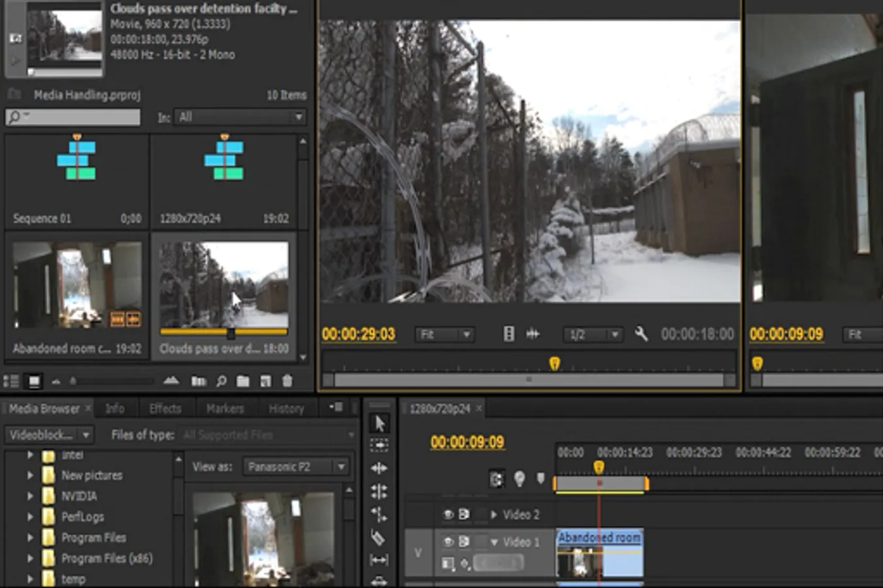Click the New Bin folder icon

pos(242,381)
